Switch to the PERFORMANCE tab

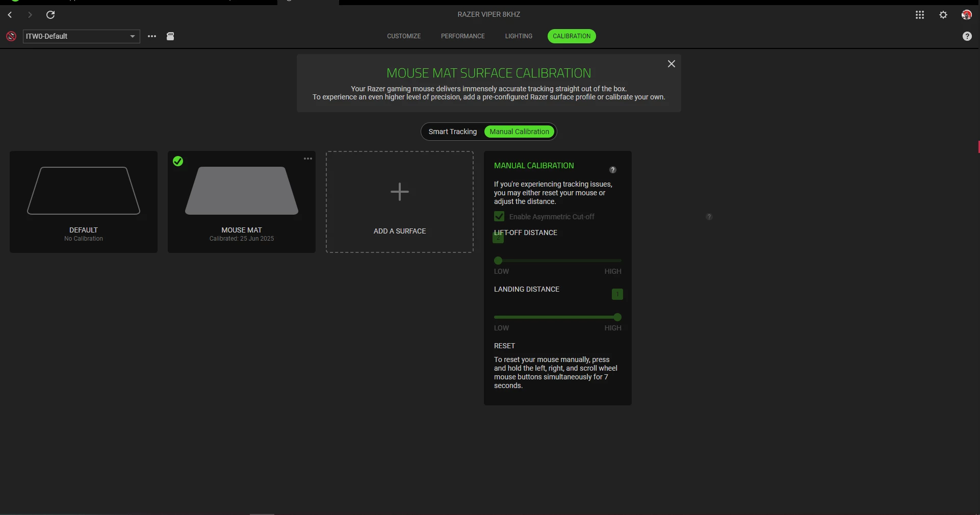[463, 36]
